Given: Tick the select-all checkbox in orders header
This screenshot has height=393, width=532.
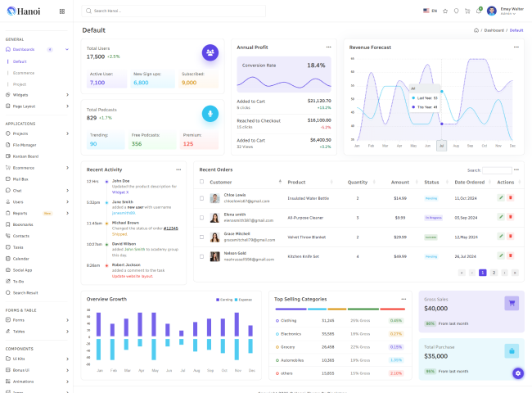Looking at the screenshot, I should 202,182.
